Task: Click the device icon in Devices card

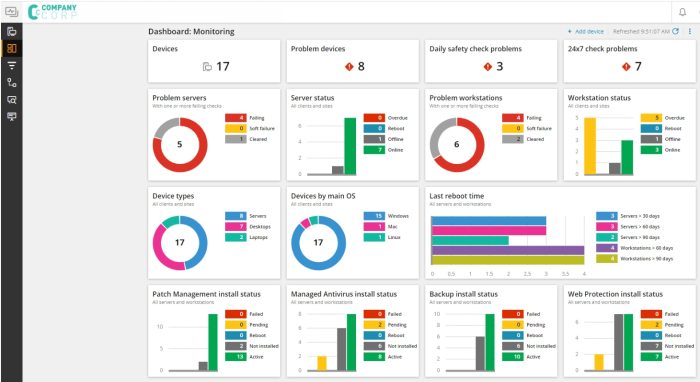Action: point(207,66)
